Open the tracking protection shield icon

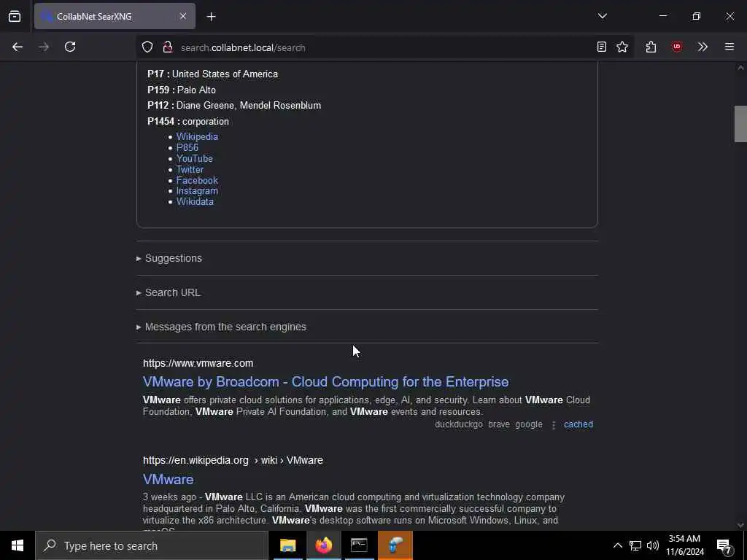coord(147,47)
